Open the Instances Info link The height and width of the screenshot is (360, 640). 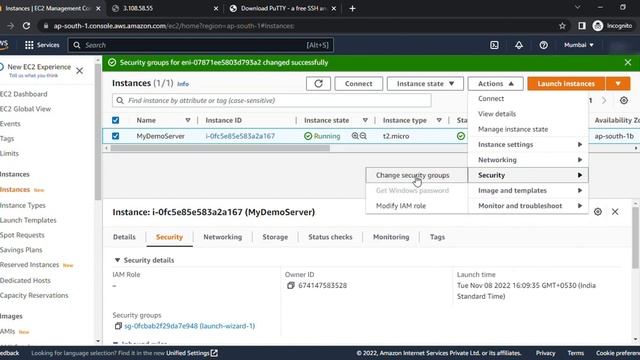coord(183,84)
